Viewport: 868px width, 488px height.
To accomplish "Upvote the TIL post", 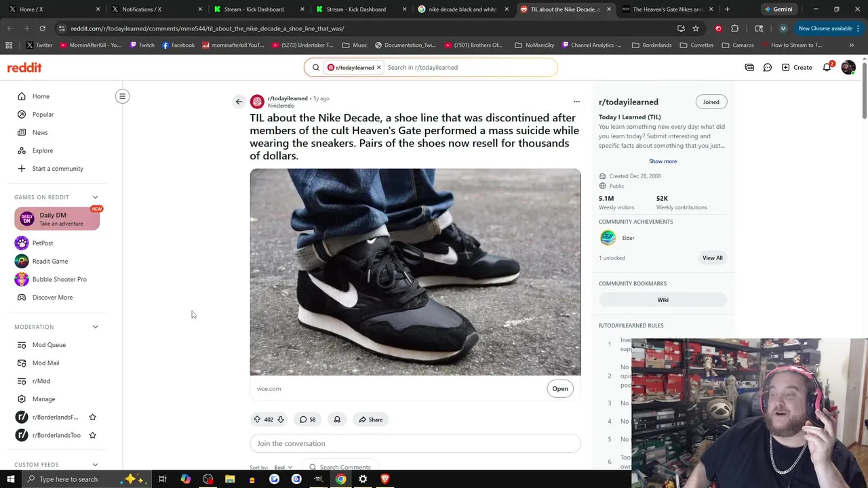I will click(x=257, y=420).
